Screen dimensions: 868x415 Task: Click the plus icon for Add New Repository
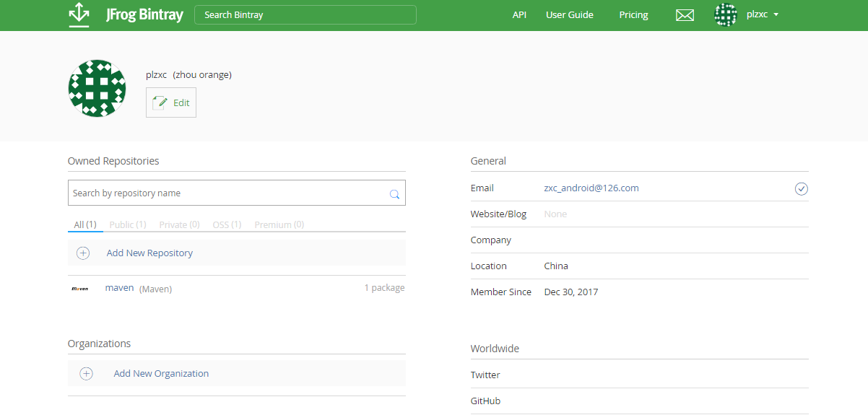tap(83, 253)
